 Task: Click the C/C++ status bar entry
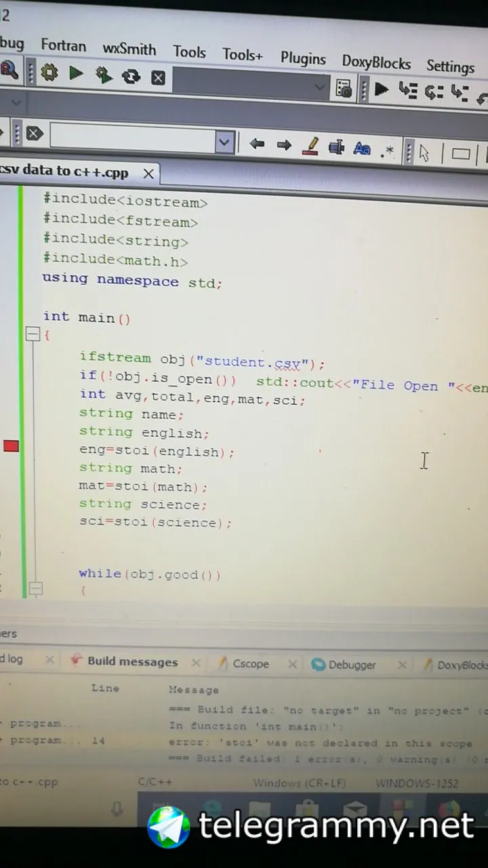[155, 781]
